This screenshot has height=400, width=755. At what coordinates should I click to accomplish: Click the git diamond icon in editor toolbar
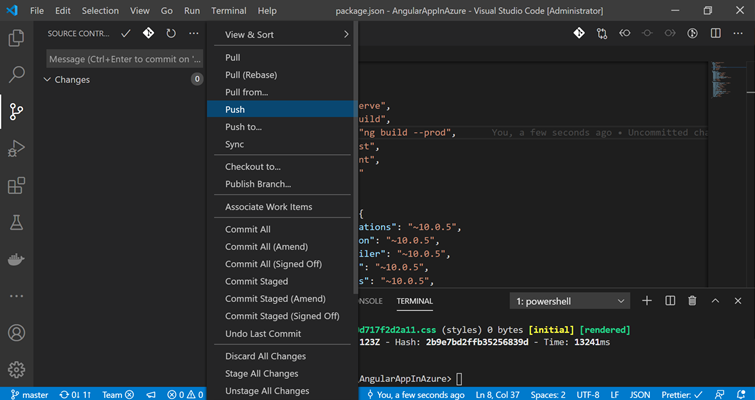(x=579, y=33)
